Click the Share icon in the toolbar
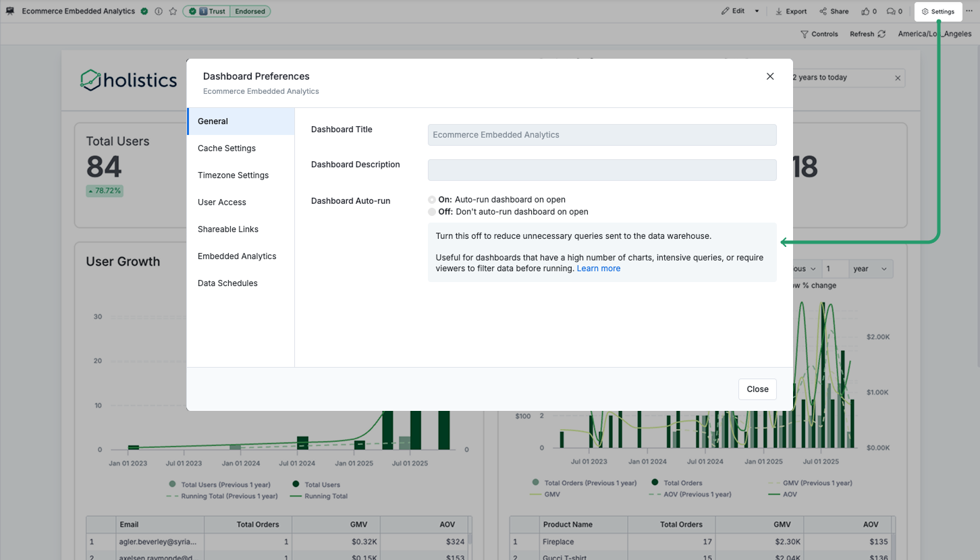 823,11
